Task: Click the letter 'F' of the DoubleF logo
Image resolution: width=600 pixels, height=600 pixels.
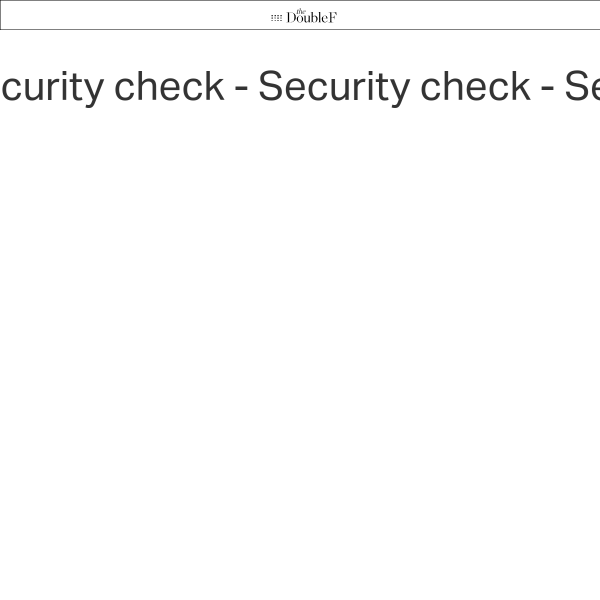Action: coord(333,18)
